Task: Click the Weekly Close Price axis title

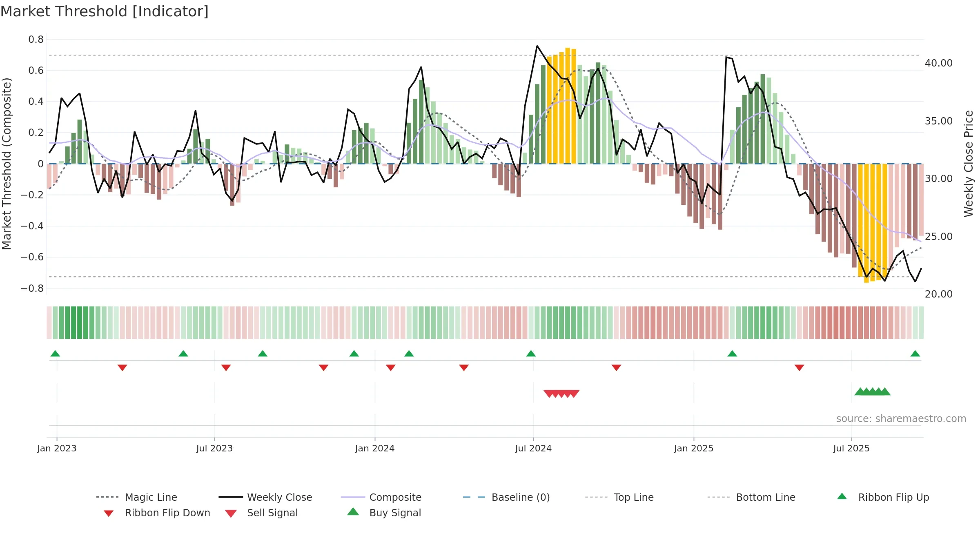Action: pos(969,164)
